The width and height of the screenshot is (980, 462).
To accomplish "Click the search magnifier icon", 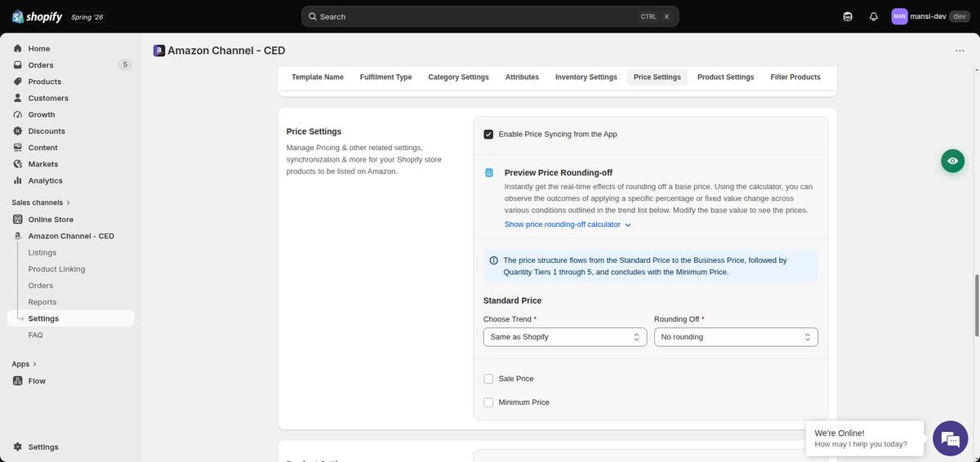I will [x=313, y=16].
